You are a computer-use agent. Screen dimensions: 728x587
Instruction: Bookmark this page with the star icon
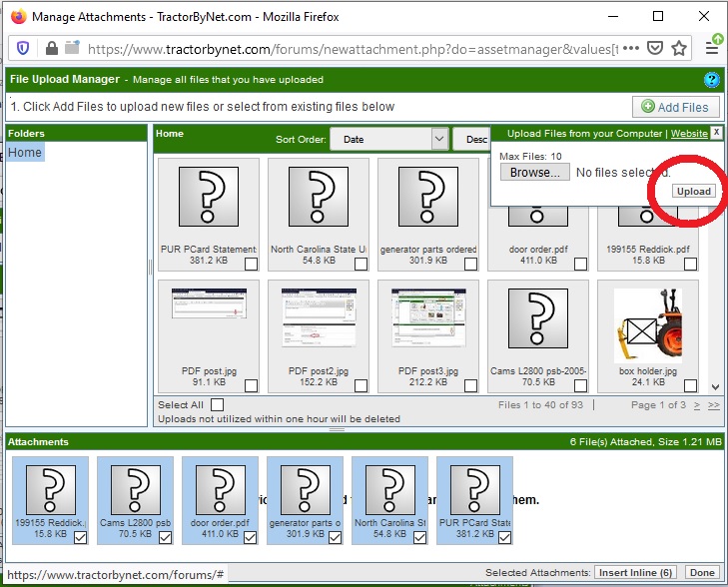[x=679, y=48]
